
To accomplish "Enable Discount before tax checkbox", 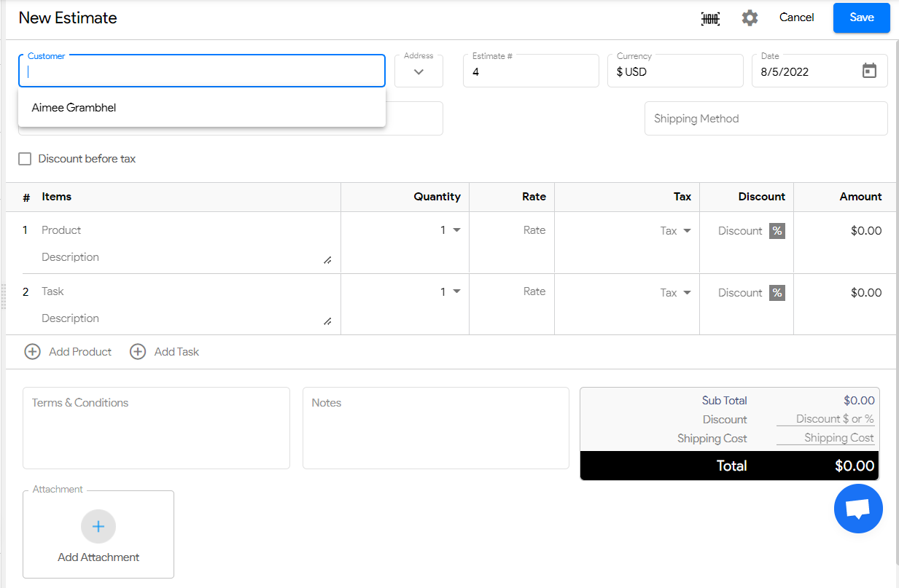I will pos(25,159).
